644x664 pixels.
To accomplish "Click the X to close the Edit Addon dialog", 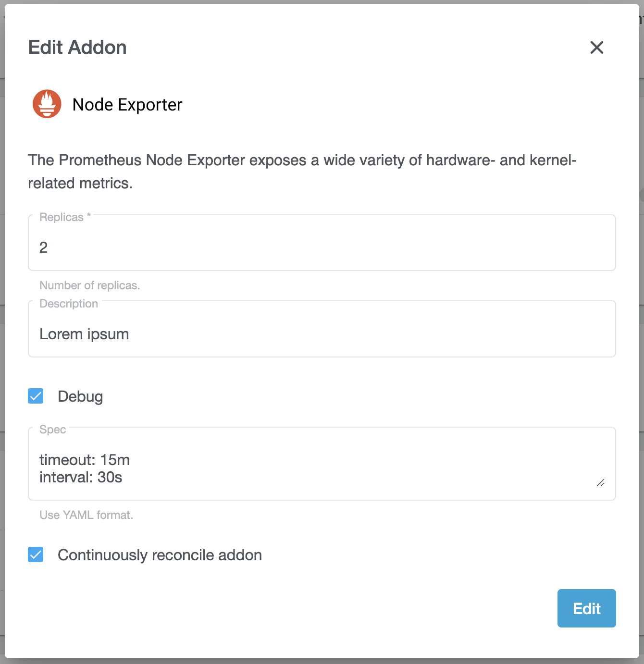I will point(596,48).
